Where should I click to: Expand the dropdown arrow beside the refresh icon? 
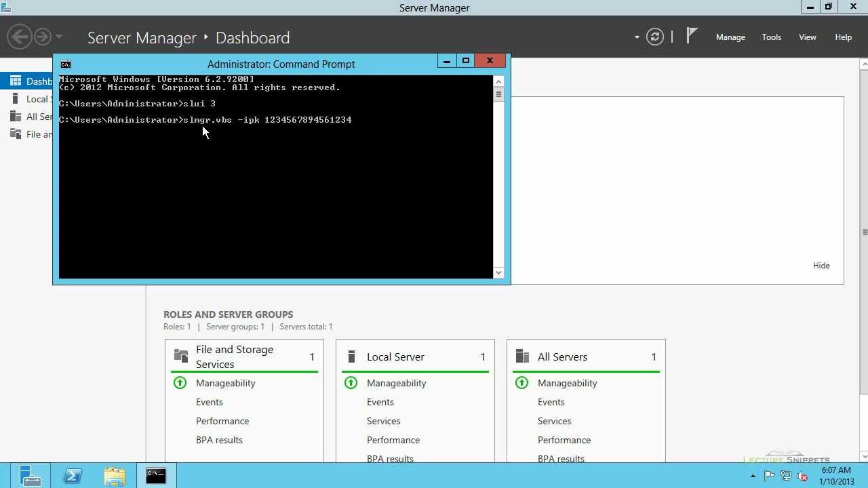(637, 37)
